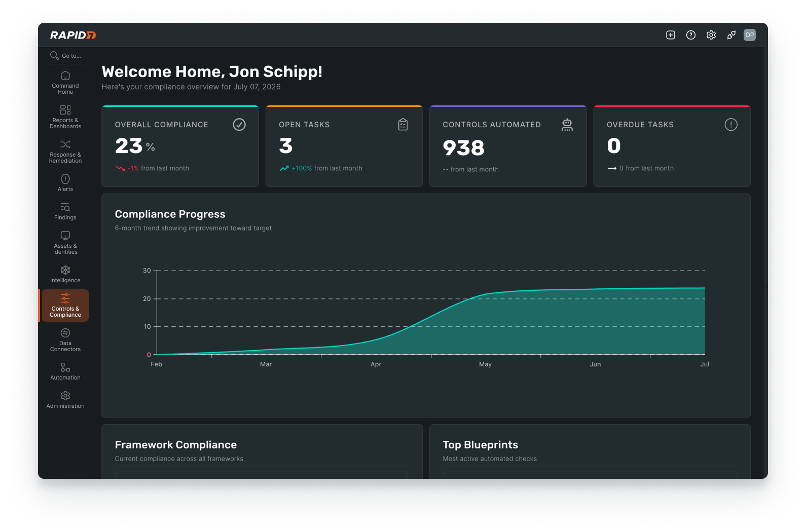The image size is (806, 532).
Task: Open Reports & Dashboards section
Action: pyautogui.click(x=65, y=117)
